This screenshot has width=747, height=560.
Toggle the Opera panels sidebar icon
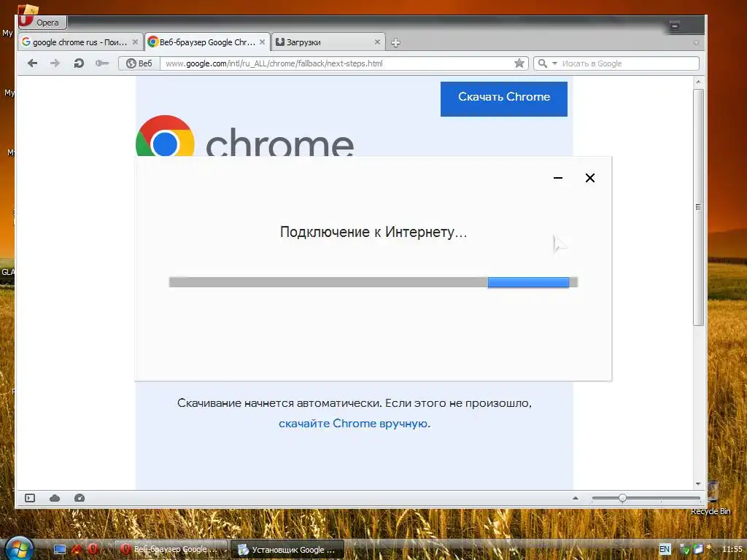[30, 497]
